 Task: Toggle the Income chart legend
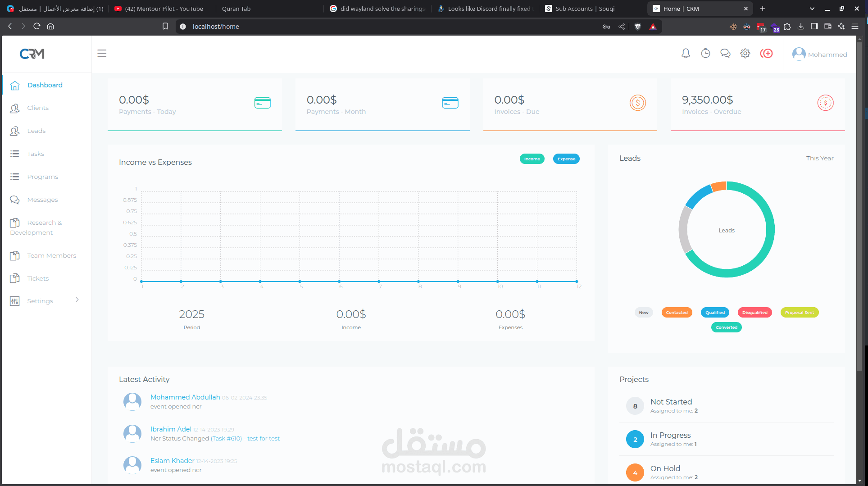click(532, 159)
